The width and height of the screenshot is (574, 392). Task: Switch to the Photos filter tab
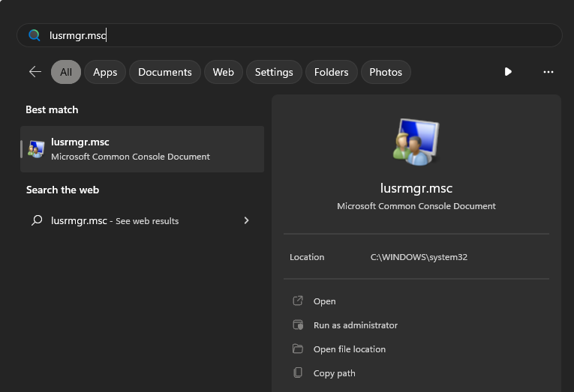(x=386, y=72)
